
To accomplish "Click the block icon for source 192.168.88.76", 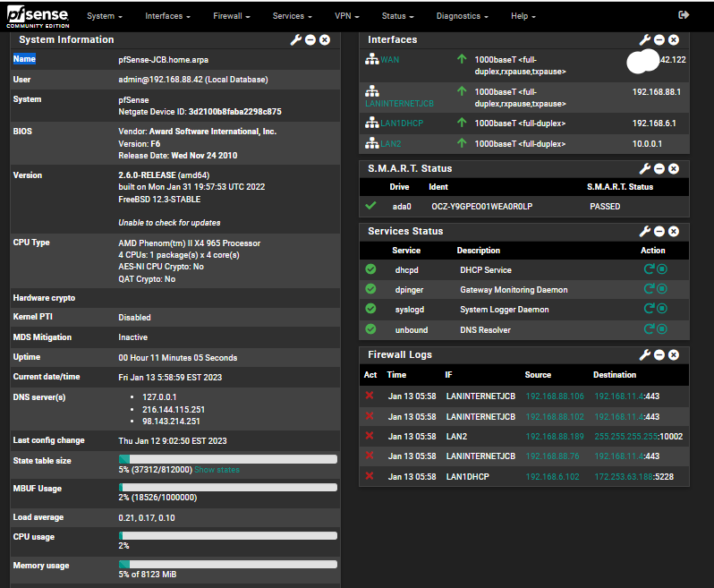I will [x=370, y=456].
